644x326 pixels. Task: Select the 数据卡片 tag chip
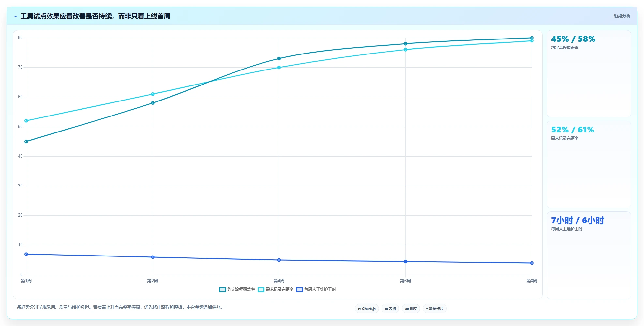[x=435, y=309]
